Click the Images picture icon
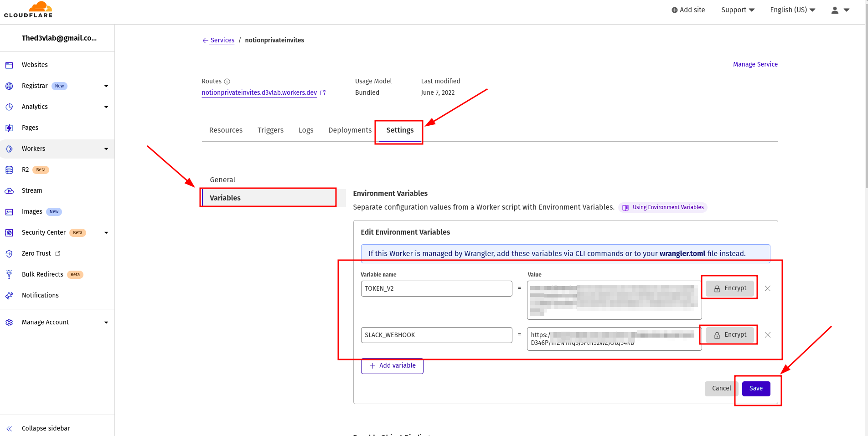 [9, 212]
